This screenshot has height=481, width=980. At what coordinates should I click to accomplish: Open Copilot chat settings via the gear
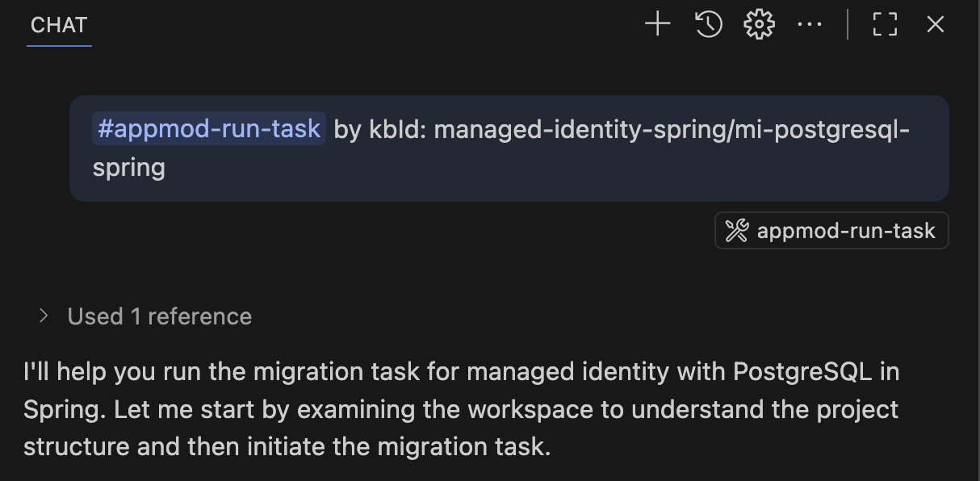(758, 23)
